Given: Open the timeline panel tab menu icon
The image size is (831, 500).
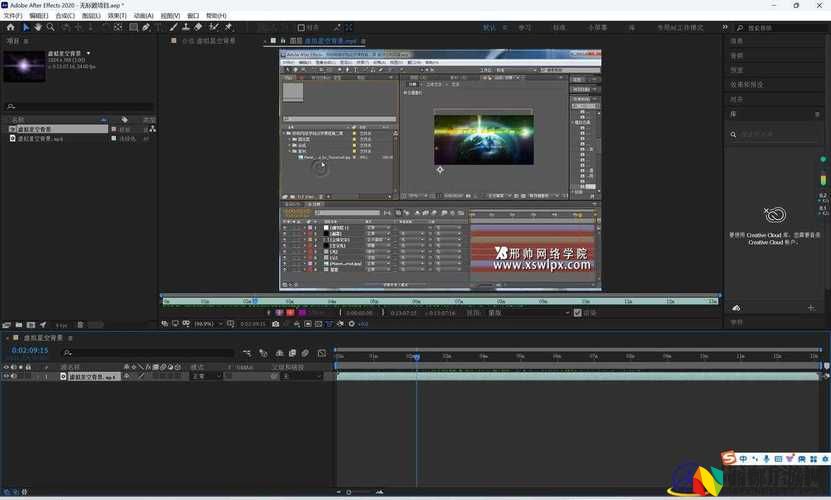Looking at the screenshot, I should tap(70, 338).
